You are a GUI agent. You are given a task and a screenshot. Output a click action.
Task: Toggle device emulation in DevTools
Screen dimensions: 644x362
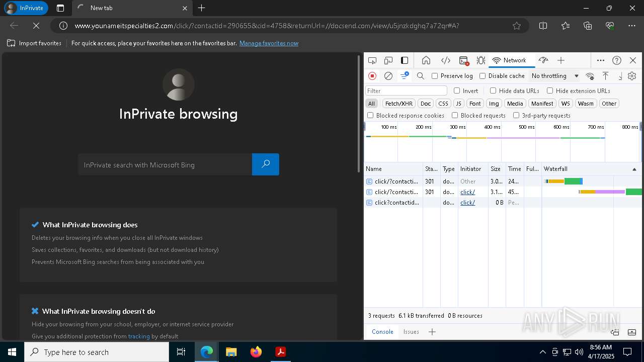pyautogui.click(x=388, y=60)
